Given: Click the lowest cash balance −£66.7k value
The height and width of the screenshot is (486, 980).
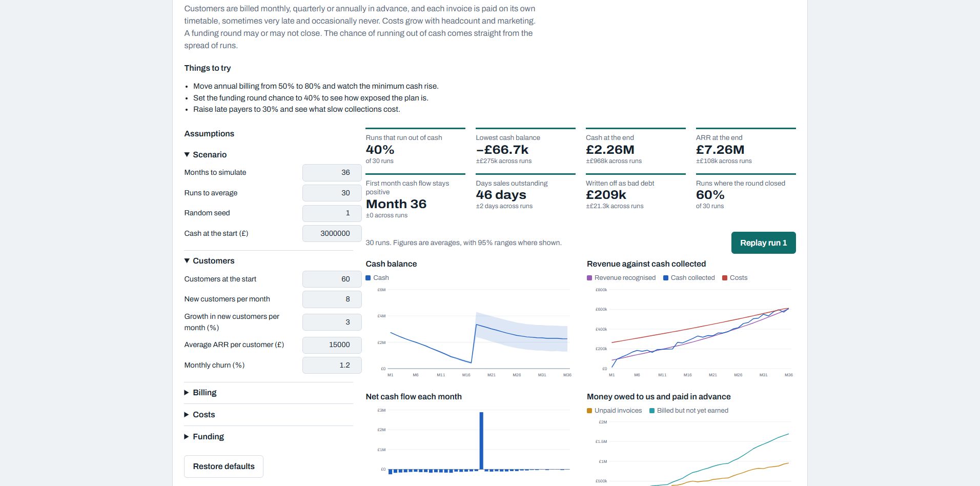Looking at the screenshot, I should [502, 150].
